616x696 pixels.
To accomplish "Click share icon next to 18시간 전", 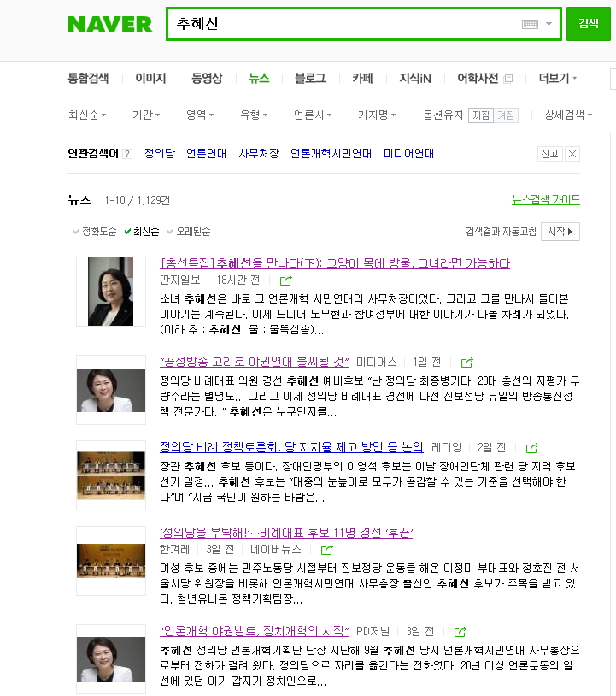I will pyautogui.click(x=286, y=280).
